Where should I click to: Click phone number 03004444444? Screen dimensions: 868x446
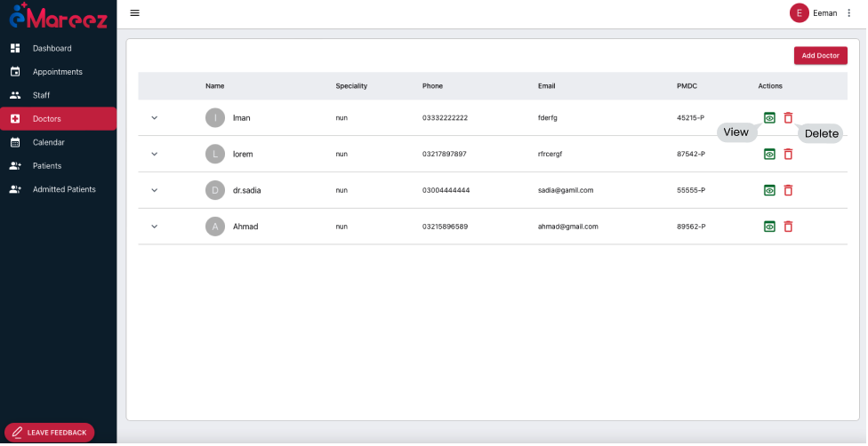click(446, 190)
